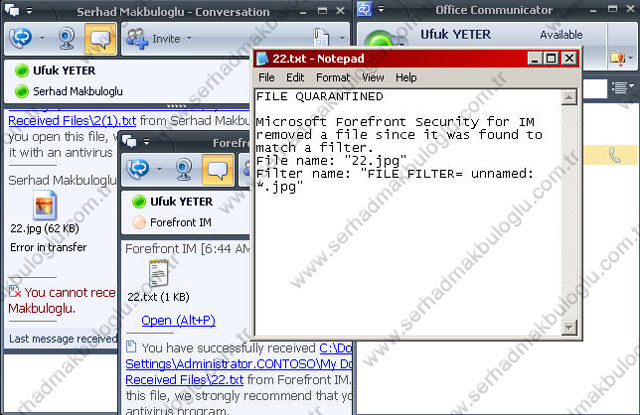Image resolution: width=640 pixels, height=415 pixels.
Task: Open the Invite dropdown arrow
Action: (x=189, y=39)
